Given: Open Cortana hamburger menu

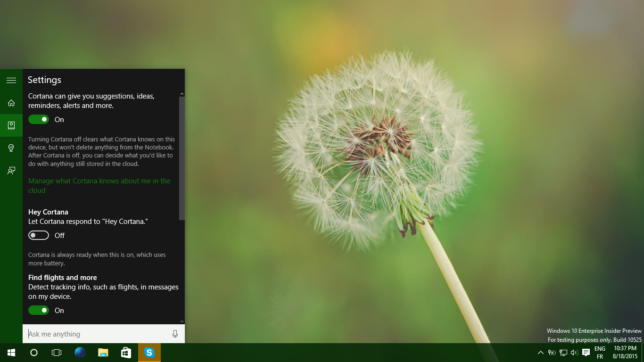Looking at the screenshot, I should pyautogui.click(x=11, y=80).
